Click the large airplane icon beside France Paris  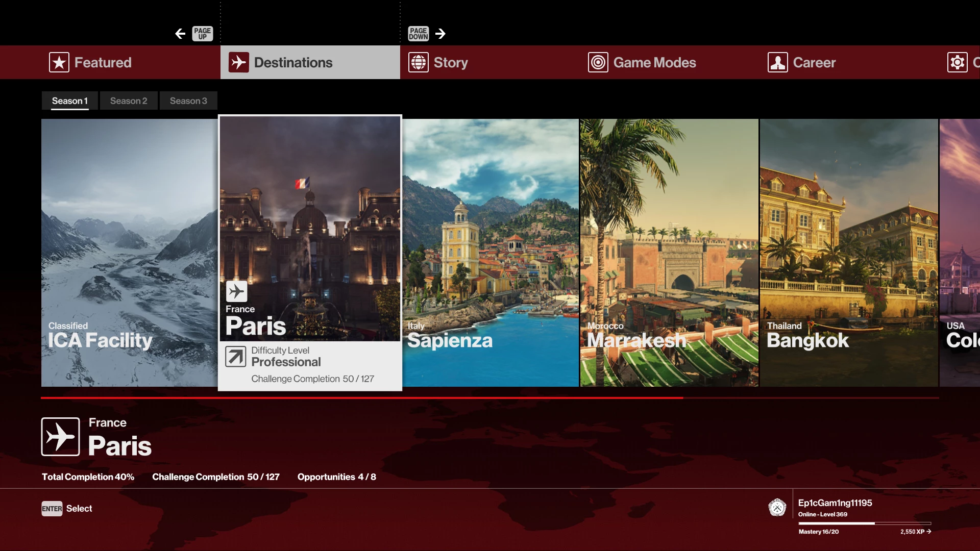[61, 437]
